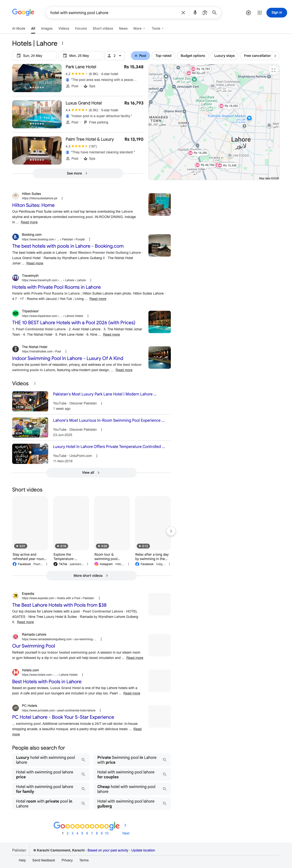Click the Google logo

(x=23, y=12)
